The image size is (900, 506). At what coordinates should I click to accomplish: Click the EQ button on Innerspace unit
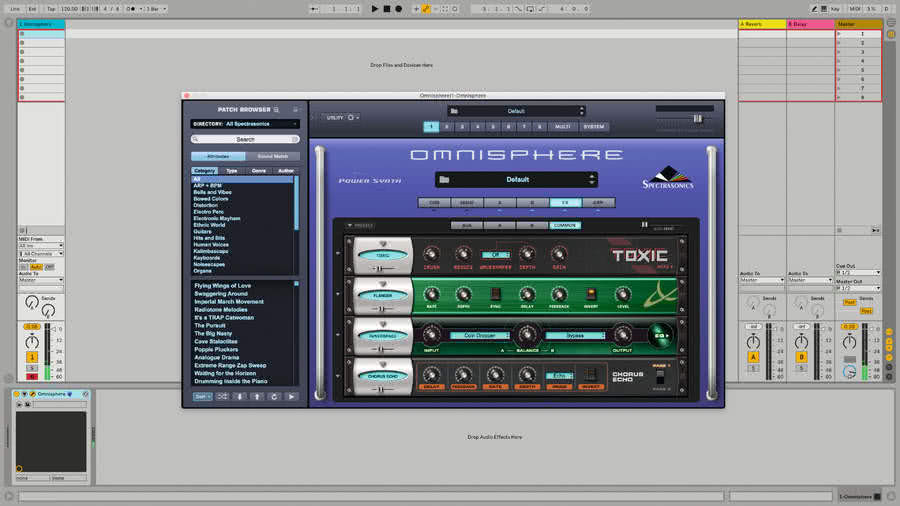coord(661,335)
